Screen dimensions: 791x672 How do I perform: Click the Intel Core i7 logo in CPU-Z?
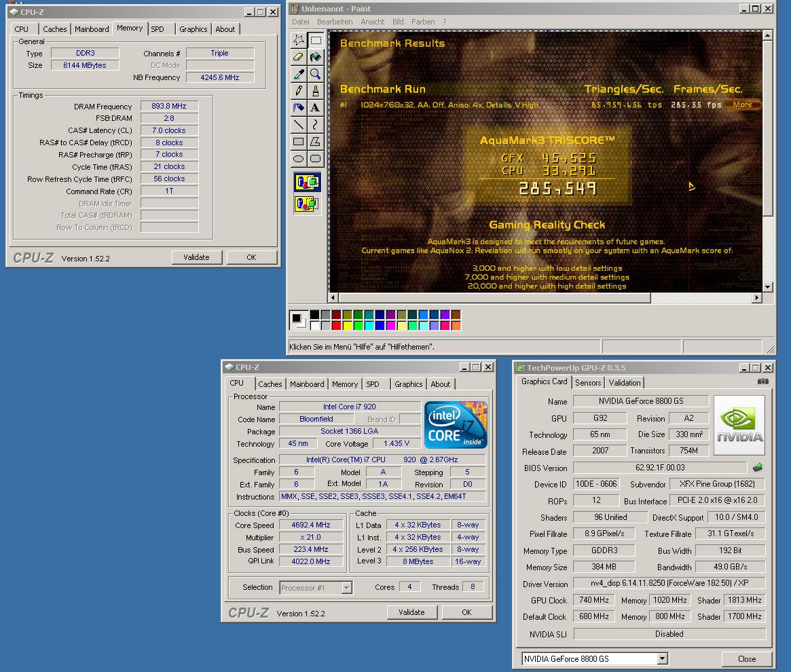[456, 425]
